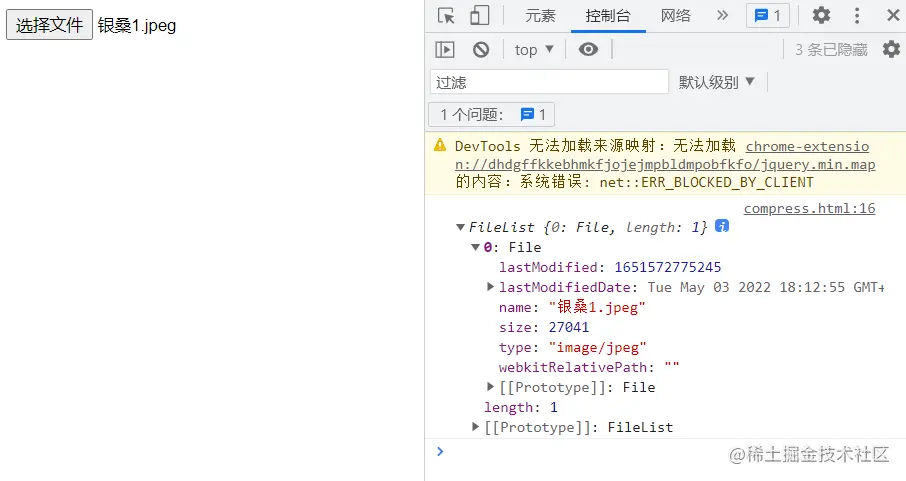This screenshot has width=906, height=481.
Task: Click the blue info icon beside FileList
Action: tap(722, 226)
